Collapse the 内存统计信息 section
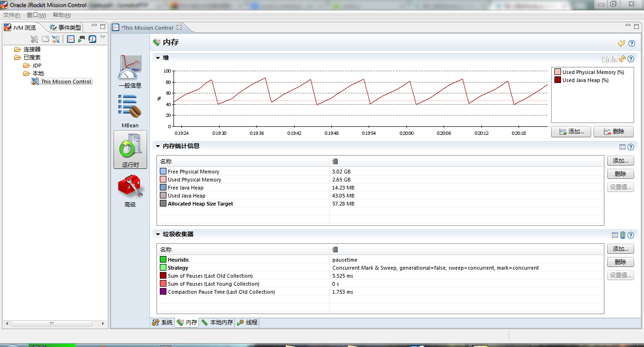 (x=158, y=146)
